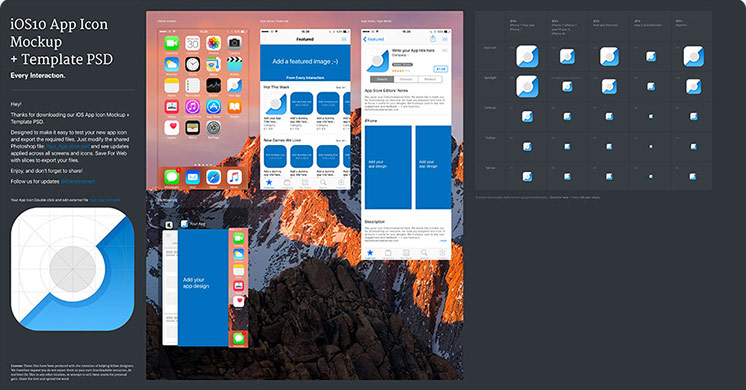Tap the Health heart icon on home screen
The image size is (746, 390).
171,127
